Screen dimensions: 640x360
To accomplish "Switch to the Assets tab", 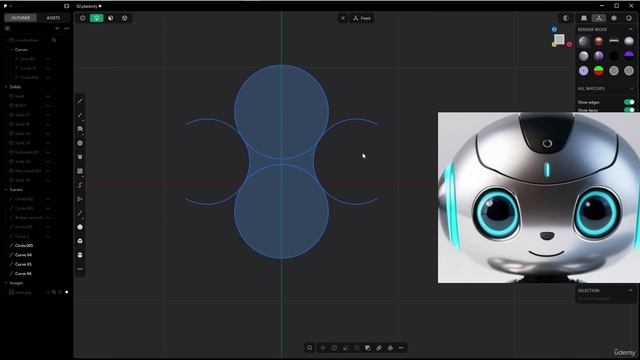I will [x=53, y=18].
